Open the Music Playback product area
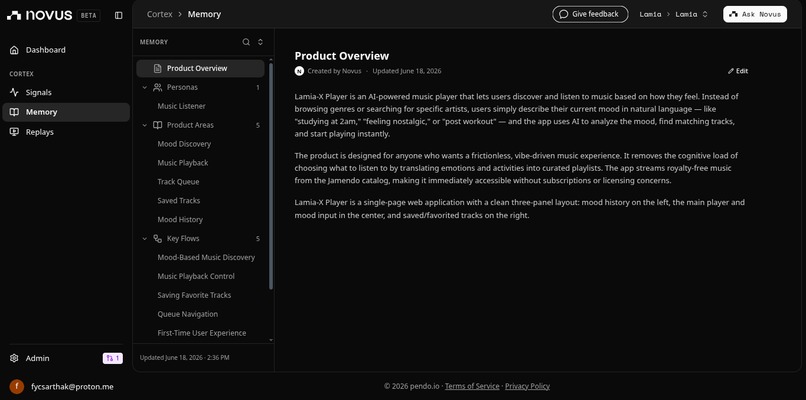This screenshot has height=400, width=806. 183,163
